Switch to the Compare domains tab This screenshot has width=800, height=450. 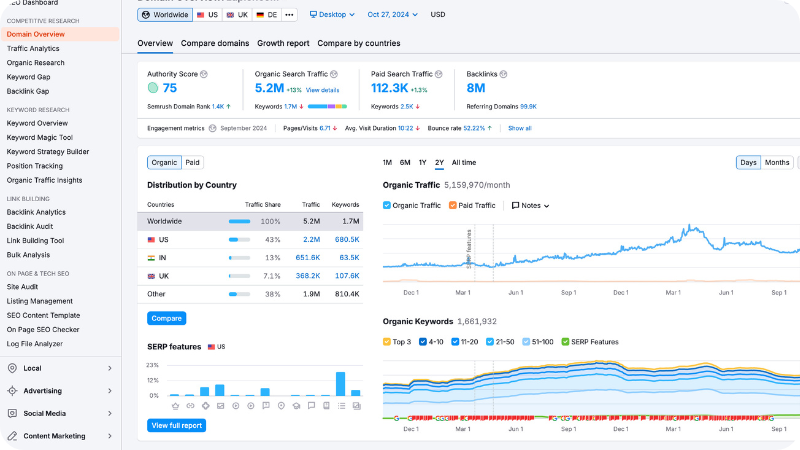[x=215, y=43]
